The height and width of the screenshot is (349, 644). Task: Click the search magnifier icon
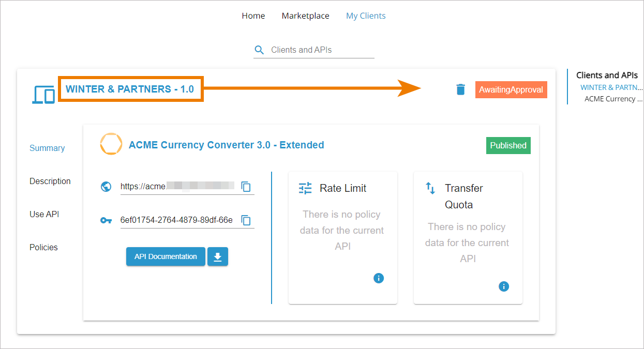tap(260, 50)
